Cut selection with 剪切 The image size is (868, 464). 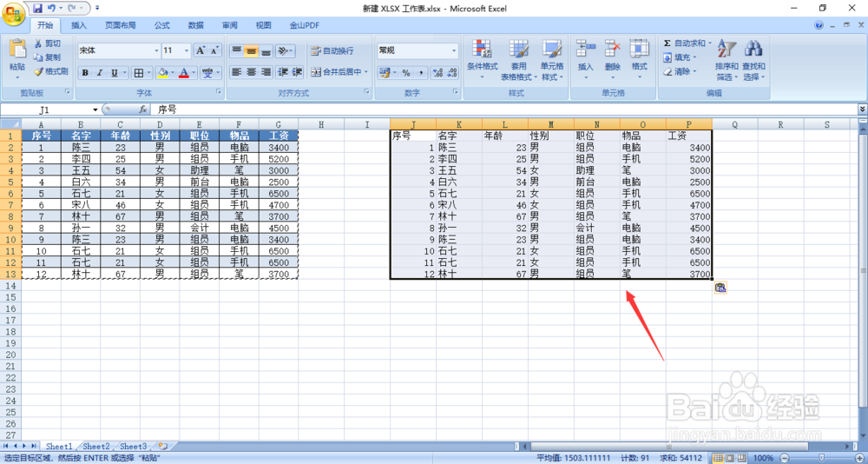(48, 43)
